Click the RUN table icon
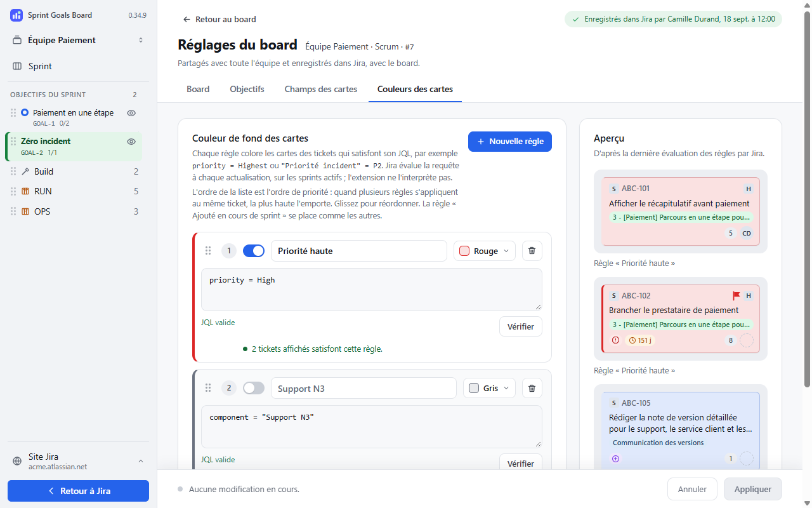 (x=25, y=191)
